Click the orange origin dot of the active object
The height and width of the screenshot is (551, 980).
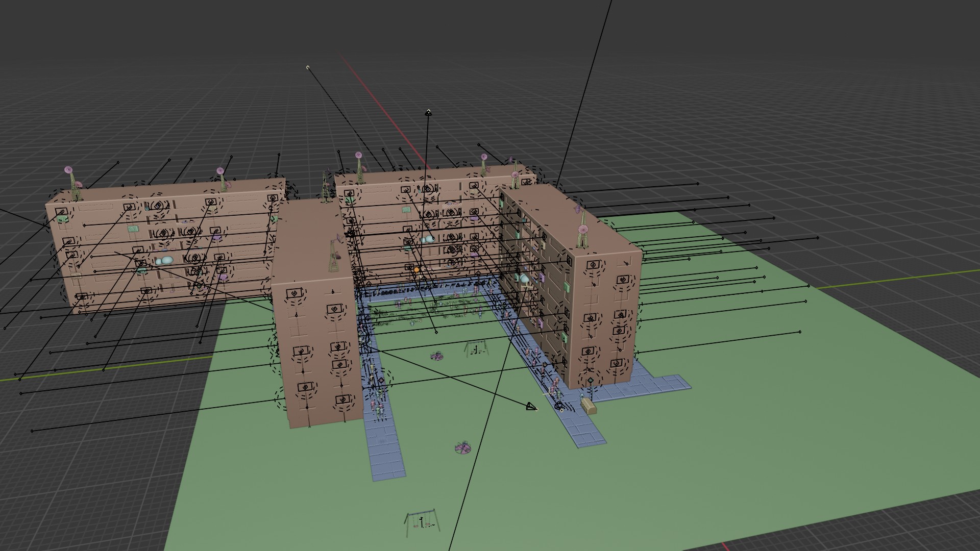pos(416,269)
